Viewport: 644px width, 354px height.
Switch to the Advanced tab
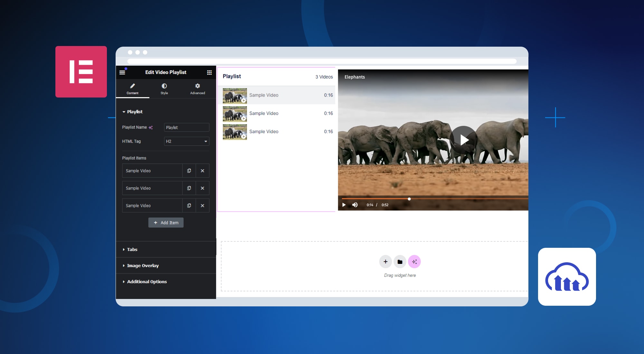pyautogui.click(x=198, y=88)
